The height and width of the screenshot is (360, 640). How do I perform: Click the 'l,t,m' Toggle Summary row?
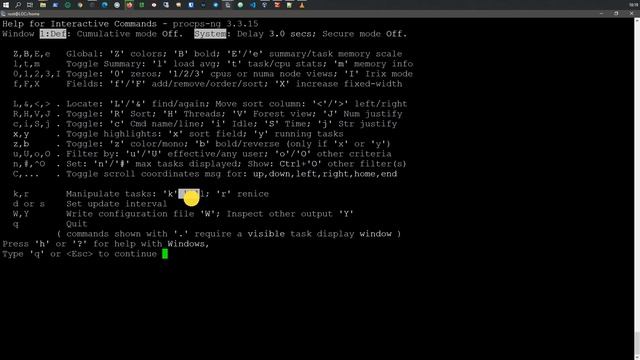pyautogui.click(x=213, y=64)
